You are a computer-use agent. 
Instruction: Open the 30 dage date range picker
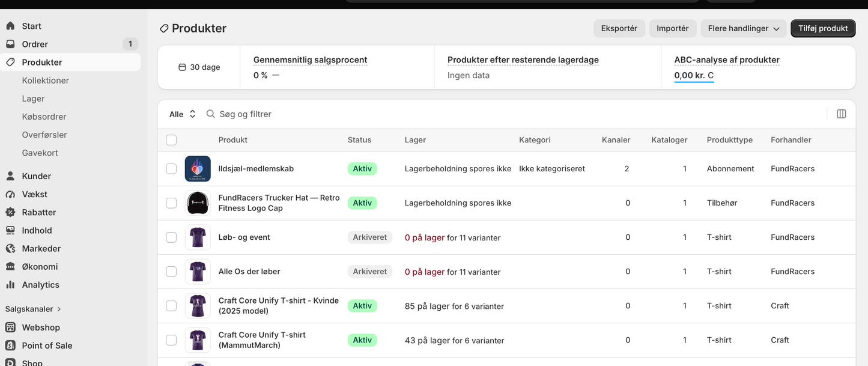tap(199, 67)
